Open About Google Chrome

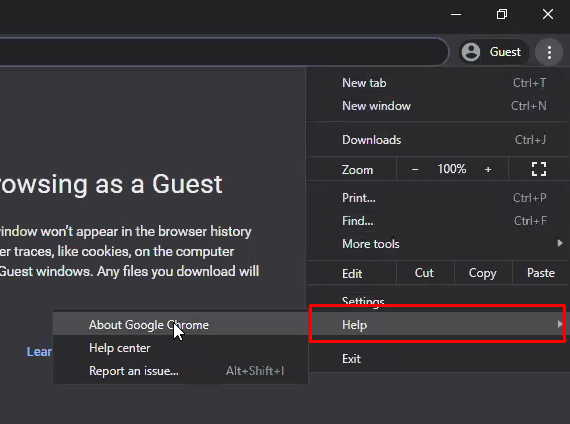point(180,324)
